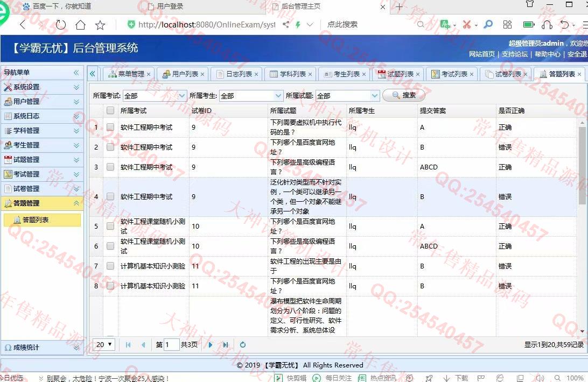Screen dimensions: 588x382
Task: Open the 所属考生 dropdown
Action: tap(278, 96)
